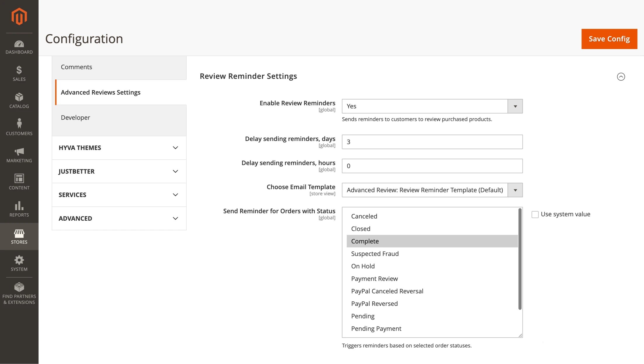Click the Magento logo
Viewport: 644px width, 364px height.
tap(19, 16)
